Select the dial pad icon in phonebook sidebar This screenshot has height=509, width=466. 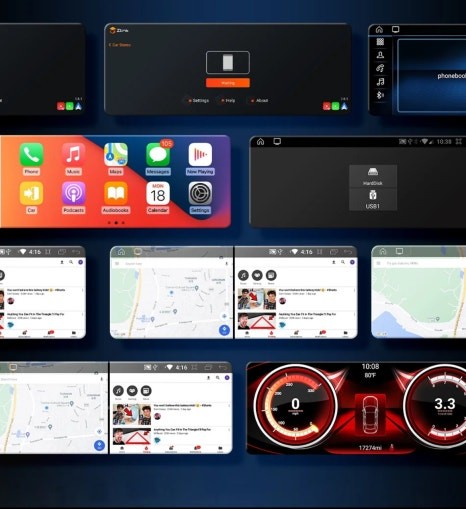[x=380, y=42]
